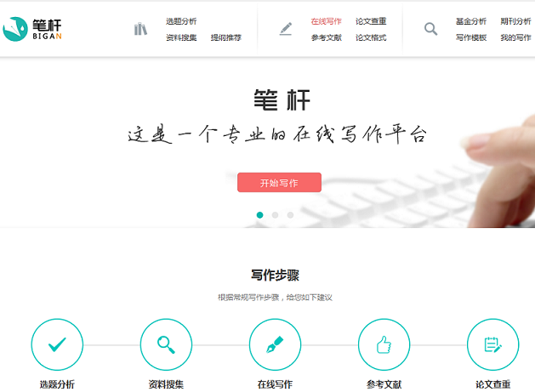Switch to the second carousel slide dot
The height and width of the screenshot is (392, 535).
pos(275,215)
